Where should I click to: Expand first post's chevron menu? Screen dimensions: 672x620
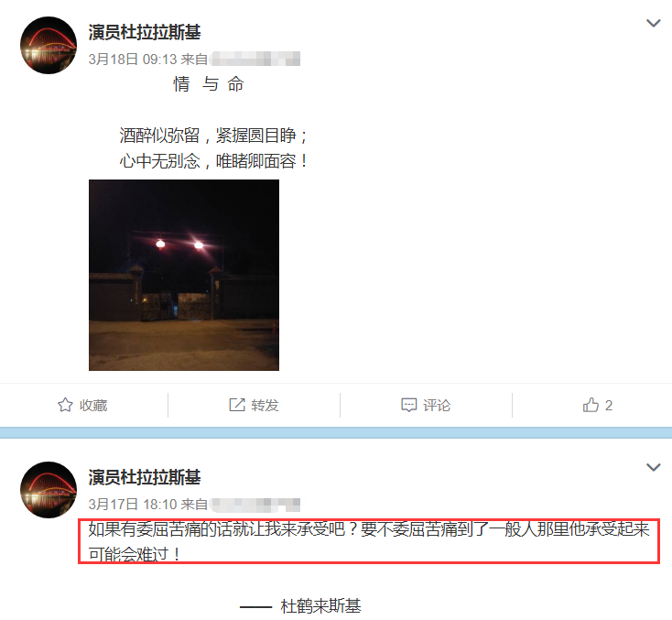tap(653, 23)
